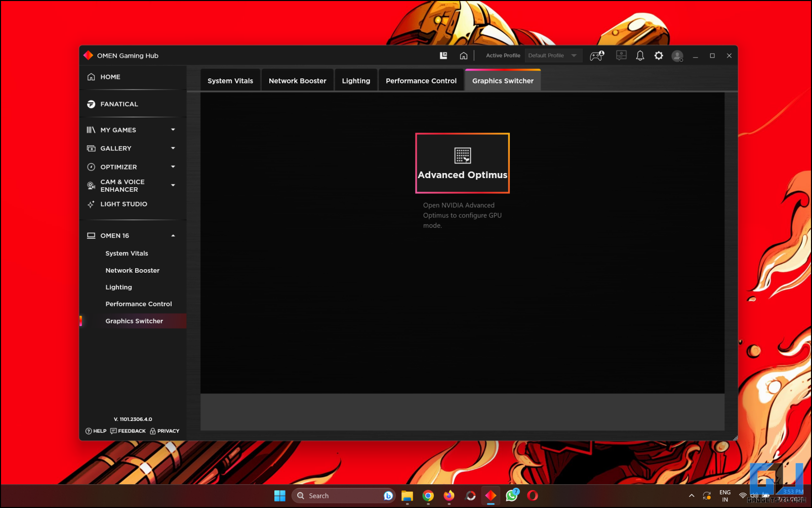Open Advanced Optimus tile
The height and width of the screenshot is (508, 812).
point(463,163)
